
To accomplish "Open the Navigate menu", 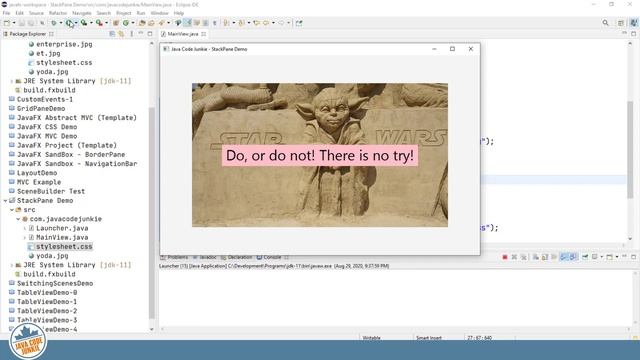I will pos(82,13).
